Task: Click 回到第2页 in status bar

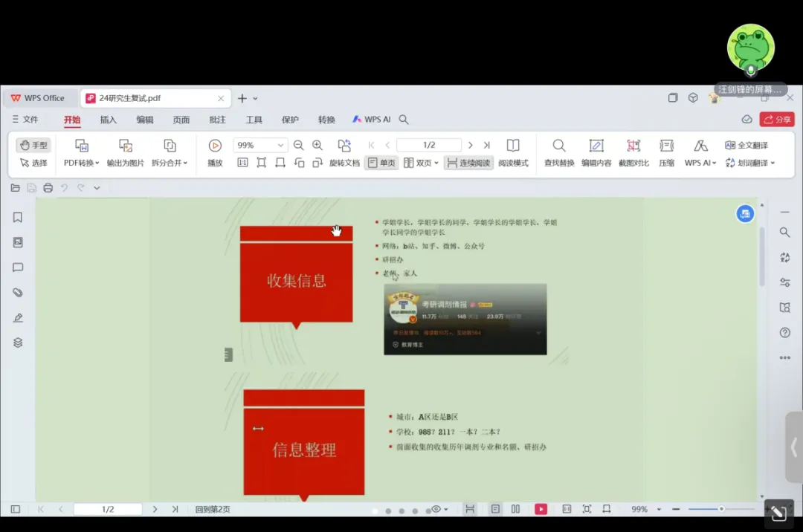Action: coord(213,510)
